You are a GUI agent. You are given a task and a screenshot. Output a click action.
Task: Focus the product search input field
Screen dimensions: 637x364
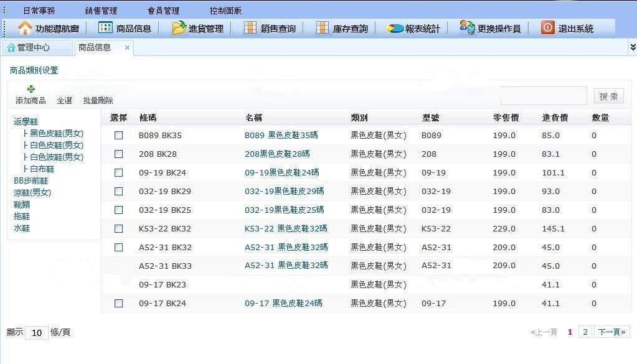click(x=544, y=96)
